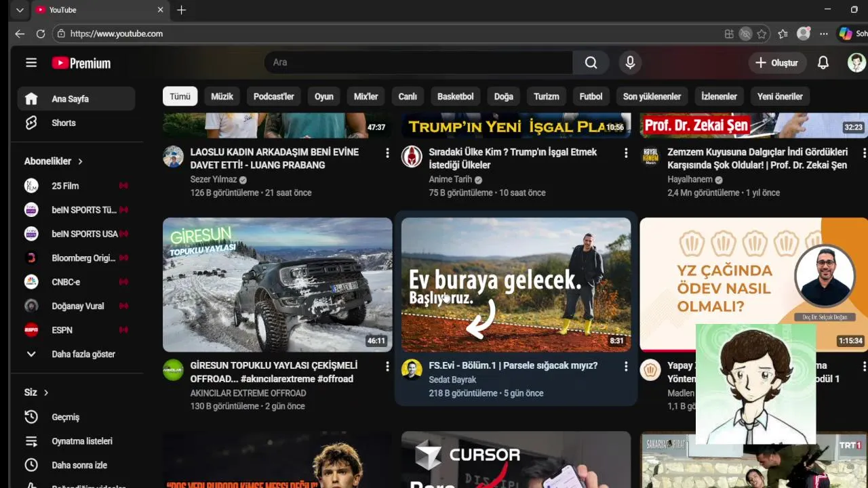Open Sedat Bayrak channel avatar
This screenshot has width=868, height=488.
point(412,370)
